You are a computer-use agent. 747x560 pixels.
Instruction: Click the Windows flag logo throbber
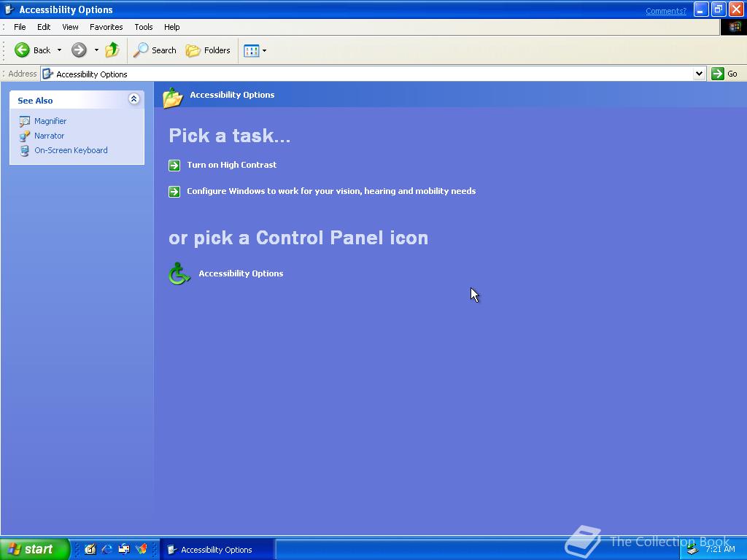pos(734,27)
